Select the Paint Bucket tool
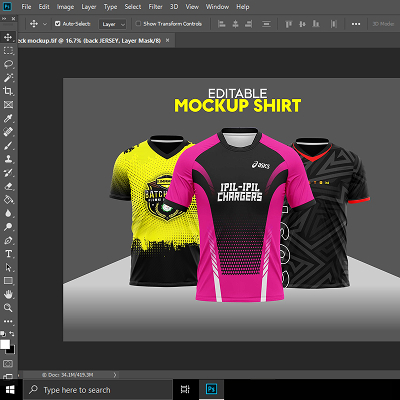Image resolution: width=400 pixels, height=400 pixels. coord(8,200)
